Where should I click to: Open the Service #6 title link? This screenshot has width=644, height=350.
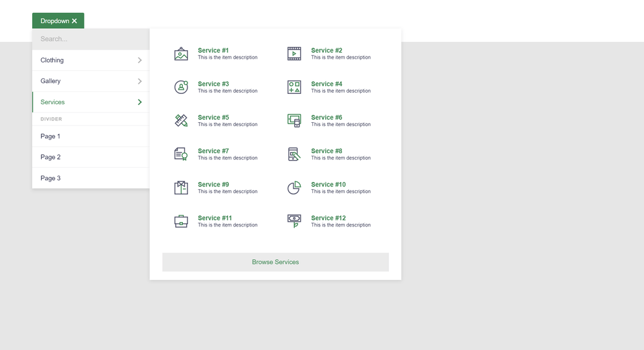tap(327, 117)
